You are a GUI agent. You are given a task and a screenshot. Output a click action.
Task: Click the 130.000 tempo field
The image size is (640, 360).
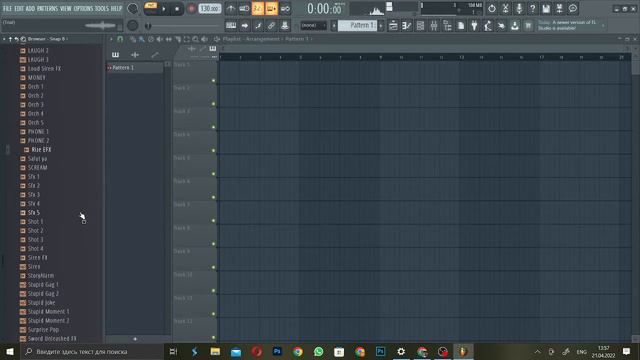click(209, 9)
